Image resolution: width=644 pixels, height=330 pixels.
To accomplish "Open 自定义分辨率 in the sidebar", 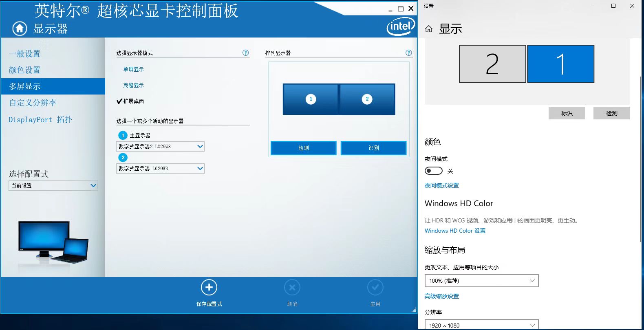I will point(33,103).
